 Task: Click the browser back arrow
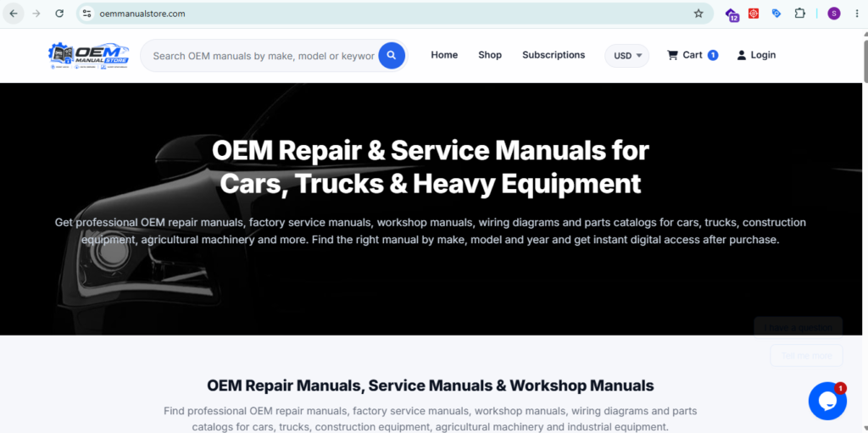pyautogui.click(x=14, y=14)
